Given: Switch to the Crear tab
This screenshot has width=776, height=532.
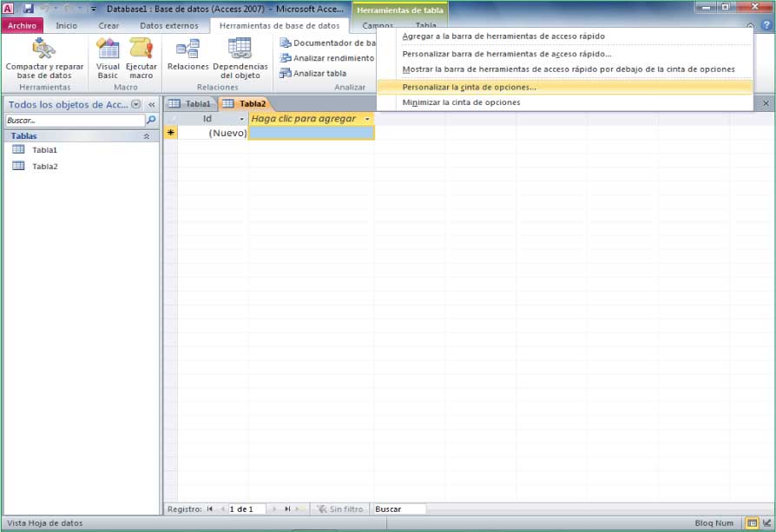Looking at the screenshot, I should (109, 25).
